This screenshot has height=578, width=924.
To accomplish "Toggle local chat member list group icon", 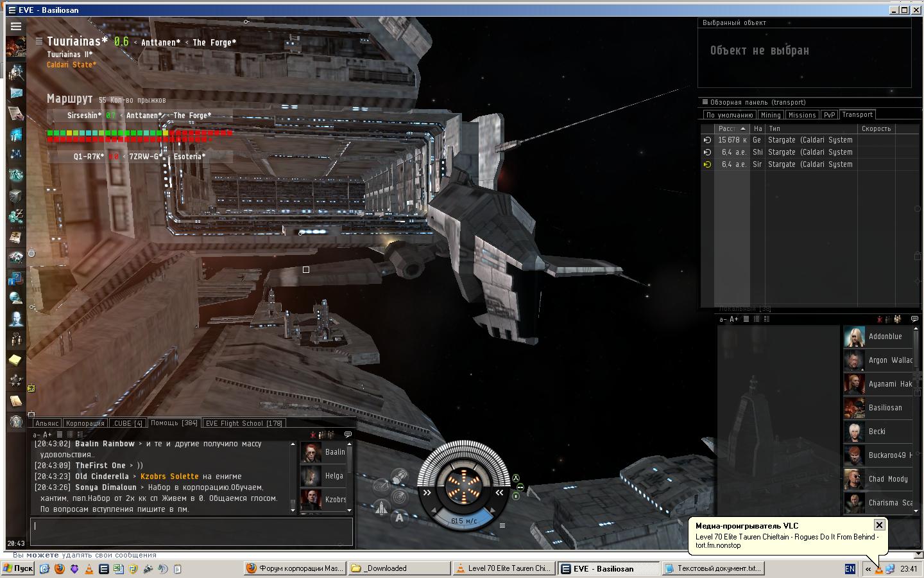I will pyautogui.click(x=896, y=319).
